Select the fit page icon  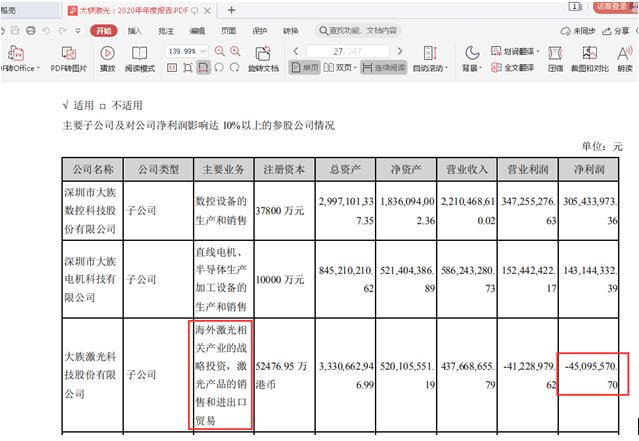[188, 67]
